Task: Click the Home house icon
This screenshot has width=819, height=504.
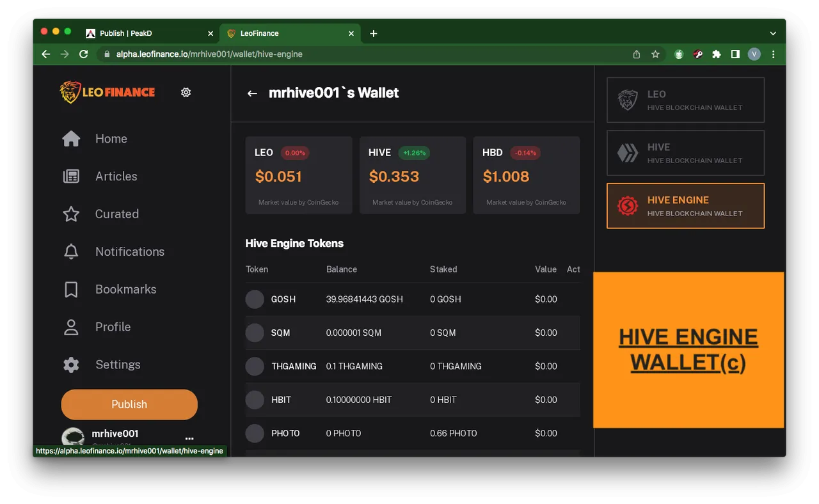Action: [71, 139]
